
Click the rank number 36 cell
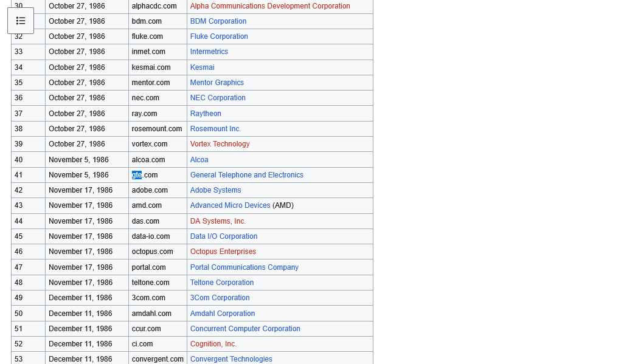[x=28, y=98]
